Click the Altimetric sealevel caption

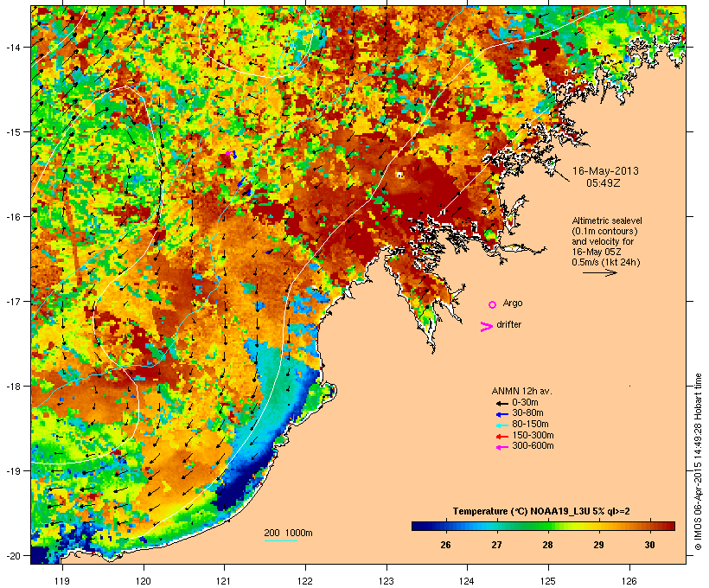click(x=607, y=220)
